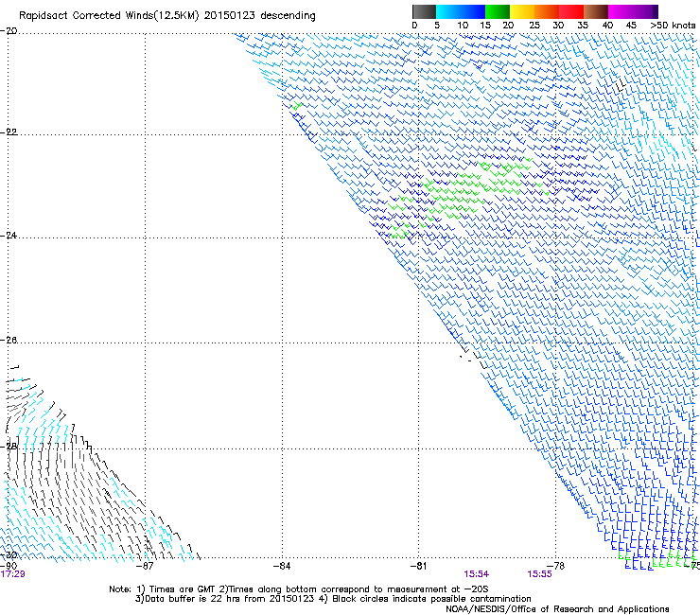Screen dimensions: 700x615
Task: Click the '20150123 descending' date text in title
Action: [x=259, y=16]
